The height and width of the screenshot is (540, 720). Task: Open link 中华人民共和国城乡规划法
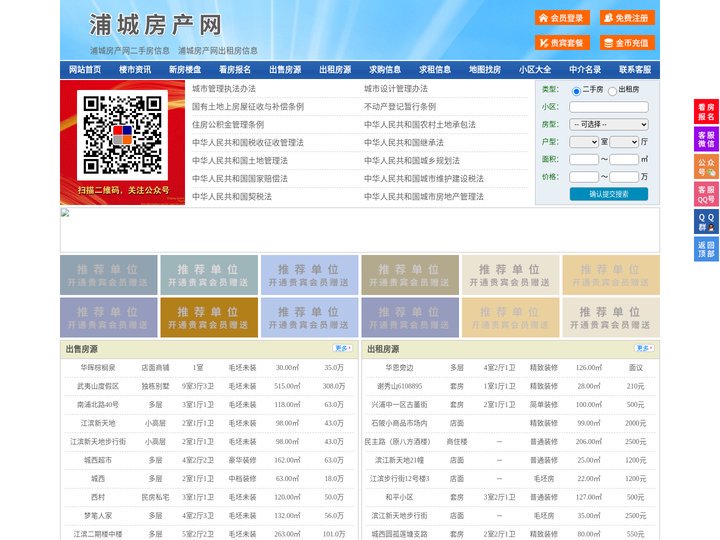tap(412, 160)
